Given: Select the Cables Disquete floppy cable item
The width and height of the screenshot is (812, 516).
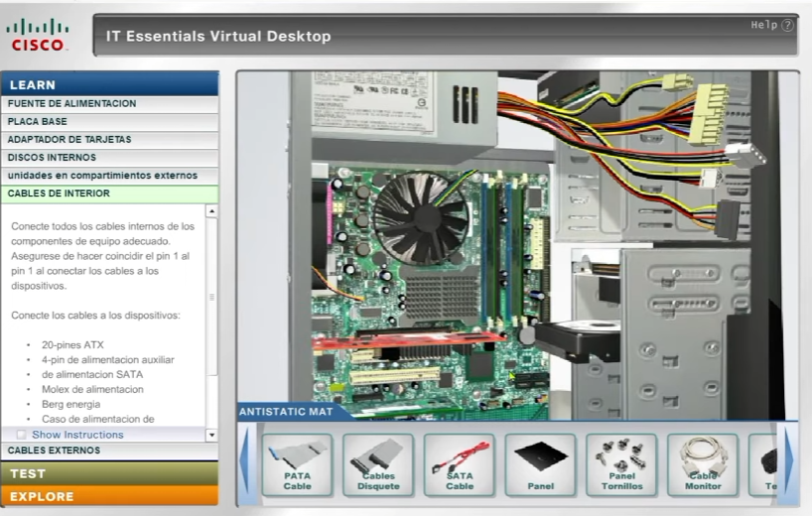Looking at the screenshot, I should (x=378, y=465).
